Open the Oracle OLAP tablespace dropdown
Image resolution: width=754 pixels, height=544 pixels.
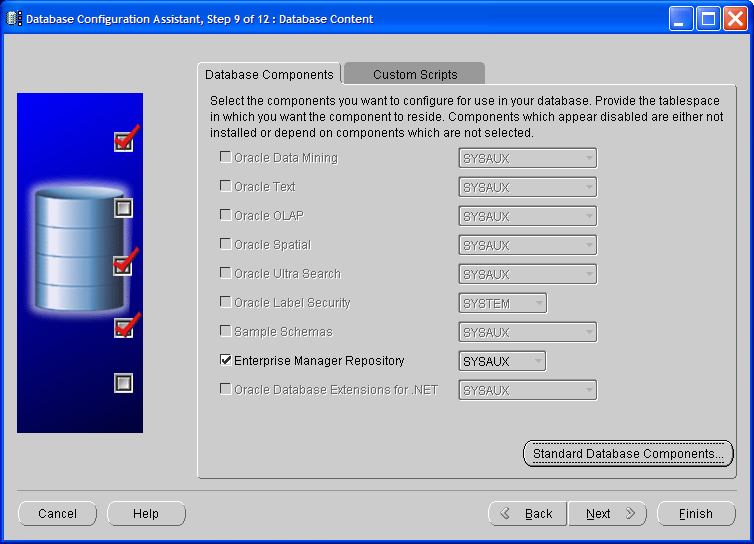click(528, 216)
